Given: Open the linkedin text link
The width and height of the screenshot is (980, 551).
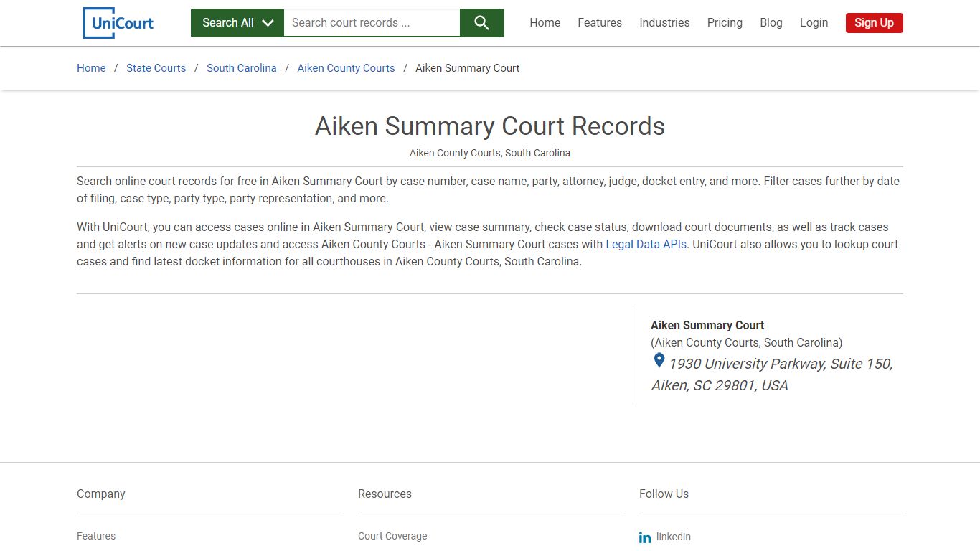Looking at the screenshot, I should [674, 537].
